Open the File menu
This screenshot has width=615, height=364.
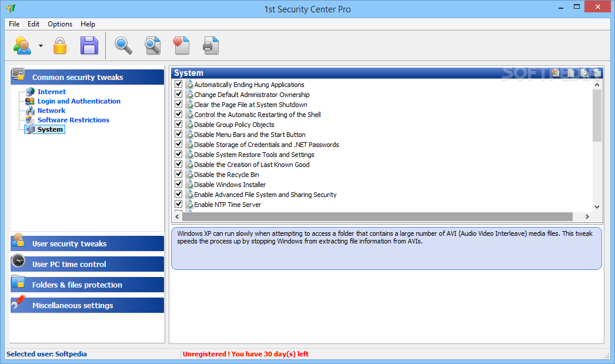pyautogui.click(x=14, y=24)
